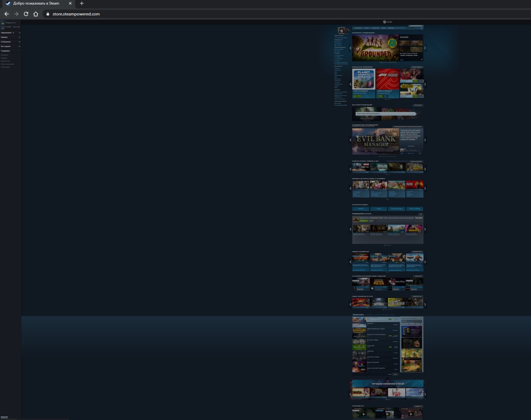Screen dimensions: 531x420
Task: Go back in curators carousel with left arrow
Action: pyautogui.click(x=350, y=229)
